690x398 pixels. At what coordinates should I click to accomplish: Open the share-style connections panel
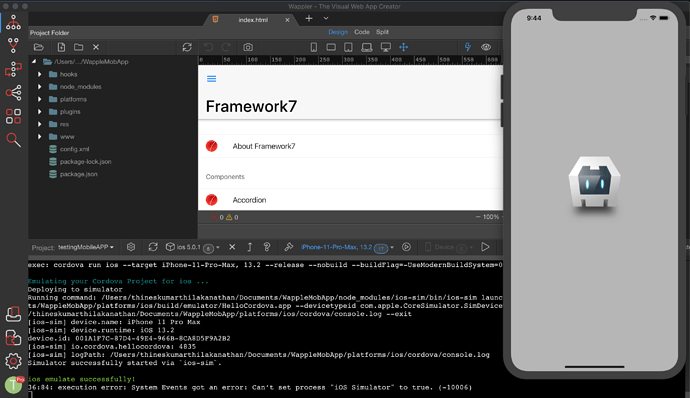pyautogui.click(x=13, y=92)
